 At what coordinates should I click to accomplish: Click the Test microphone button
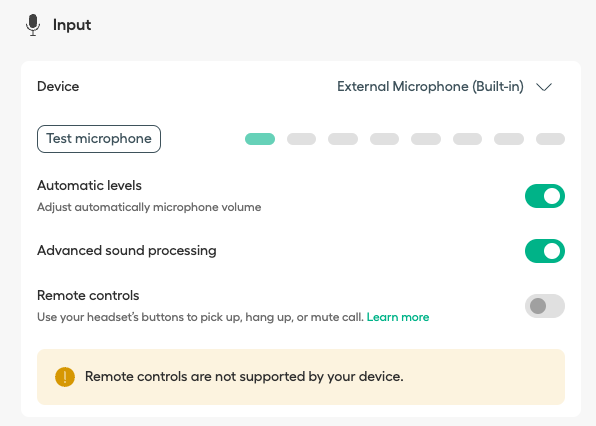99,139
